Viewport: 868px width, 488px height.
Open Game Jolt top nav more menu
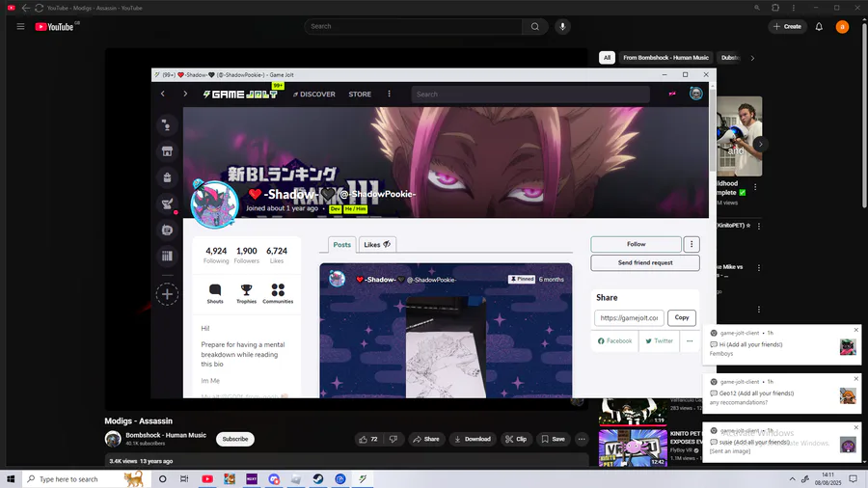pos(390,95)
